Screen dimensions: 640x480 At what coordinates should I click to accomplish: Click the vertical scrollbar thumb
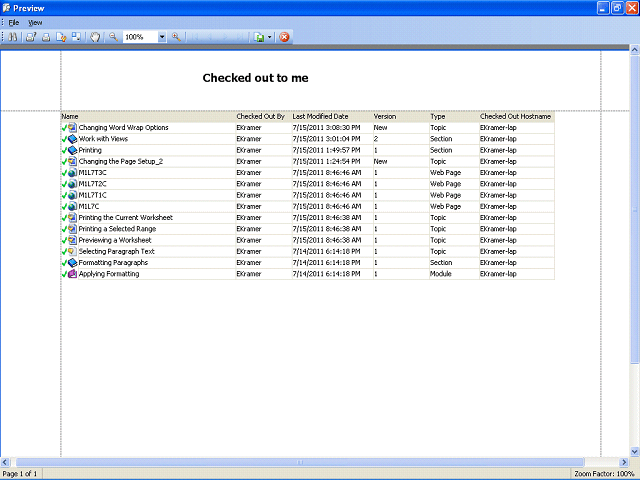point(634,209)
